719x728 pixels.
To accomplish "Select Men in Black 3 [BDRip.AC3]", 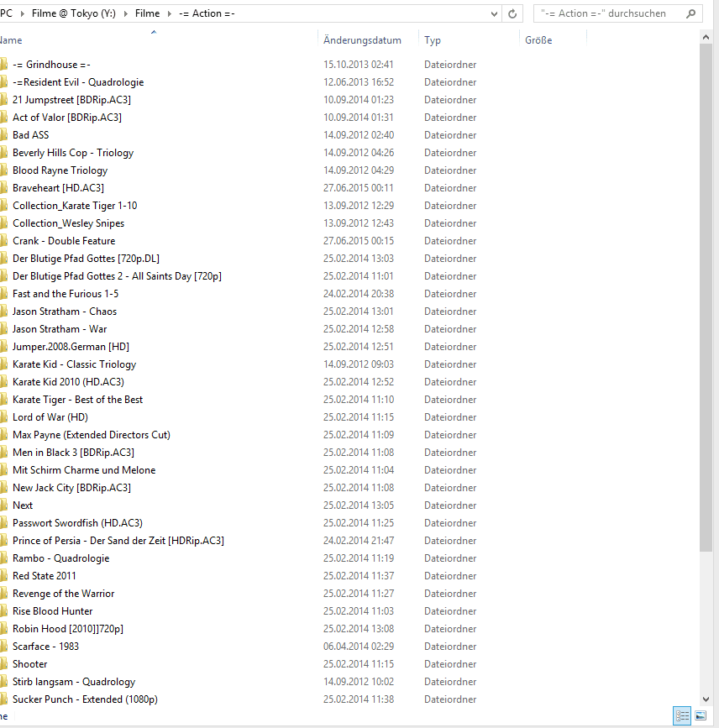I will (x=73, y=453).
